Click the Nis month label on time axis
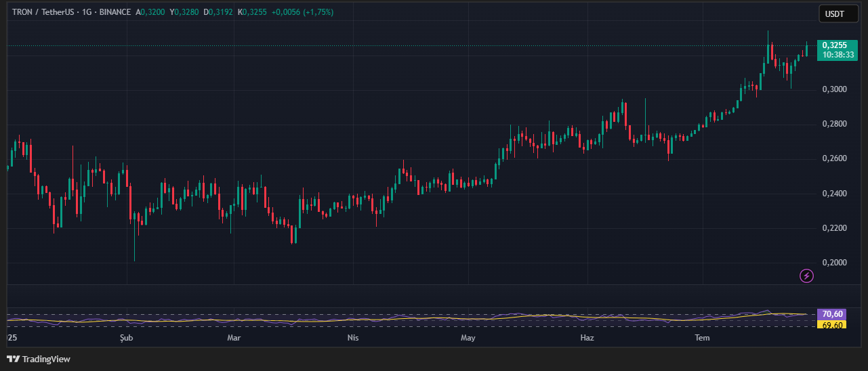Viewport: 868px width, 371px height. [352, 337]
